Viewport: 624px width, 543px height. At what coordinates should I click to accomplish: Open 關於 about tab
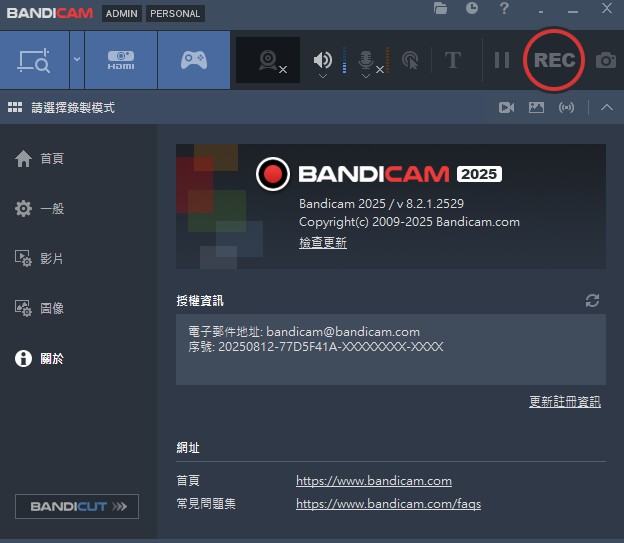click(39, 358)
